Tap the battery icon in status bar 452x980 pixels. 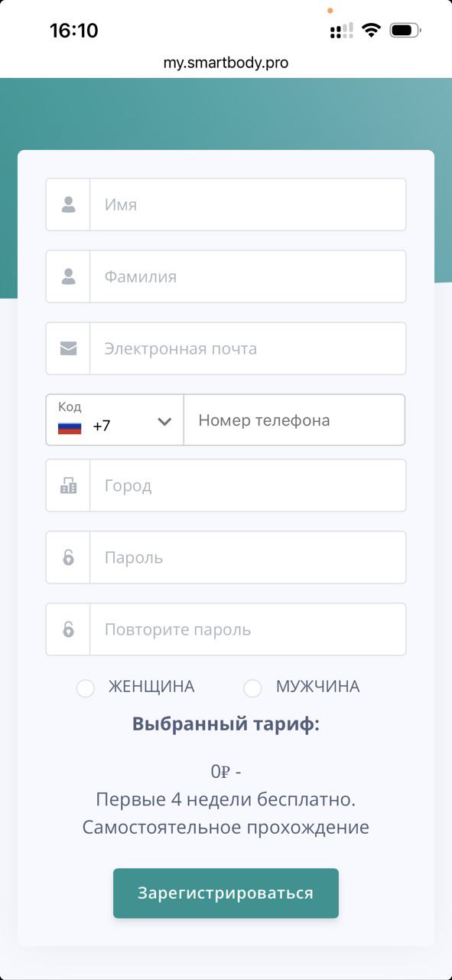click(405, 31)
